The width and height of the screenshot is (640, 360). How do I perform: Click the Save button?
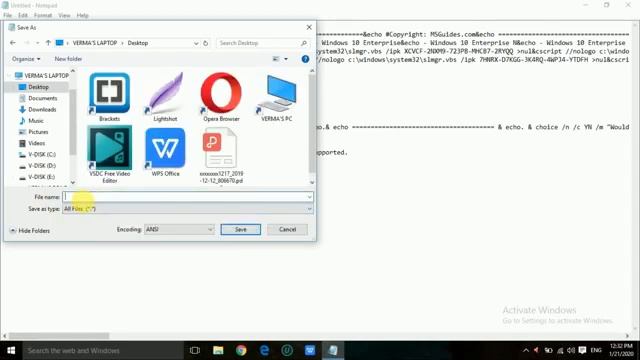pos(240,229)
